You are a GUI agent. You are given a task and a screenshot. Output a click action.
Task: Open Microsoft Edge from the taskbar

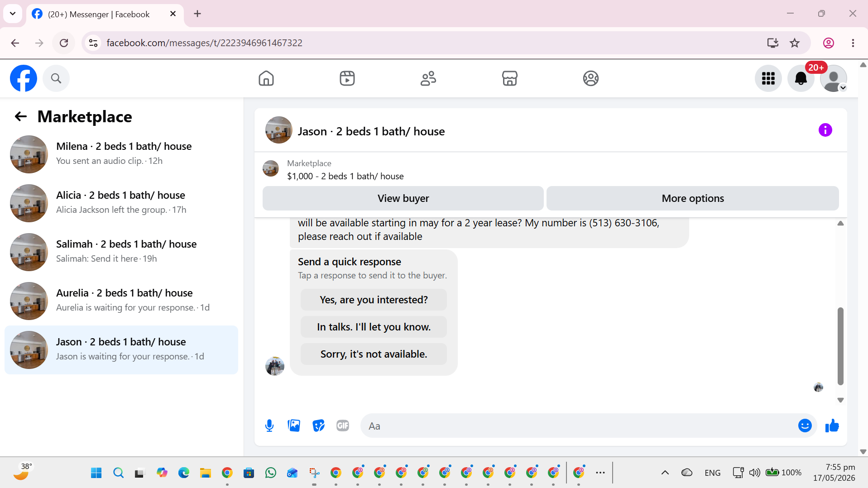pos(184,473)
